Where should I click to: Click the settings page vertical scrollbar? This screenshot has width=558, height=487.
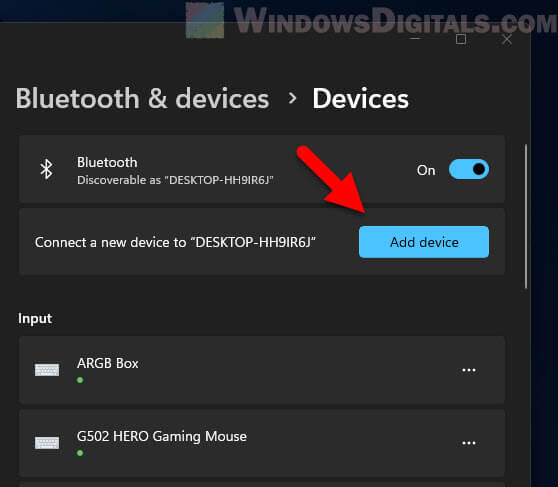[x=526, y=216]
